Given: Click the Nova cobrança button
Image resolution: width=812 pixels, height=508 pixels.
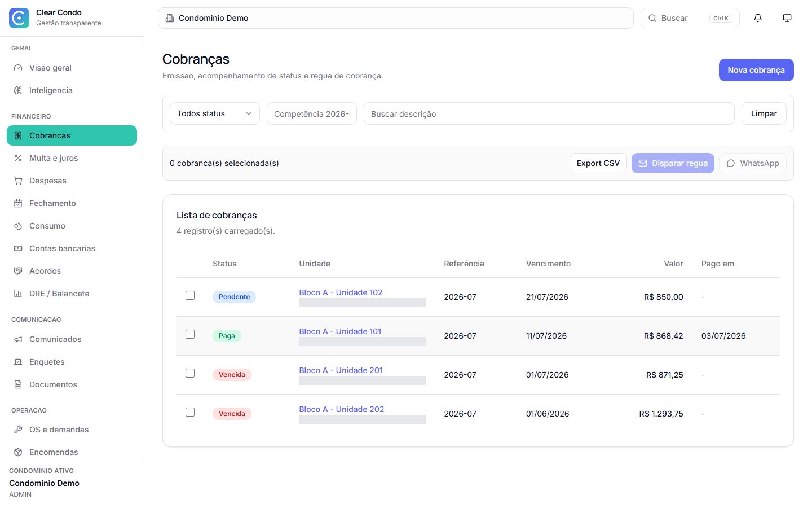Looking at the screenshot, I should click(756, 70).
